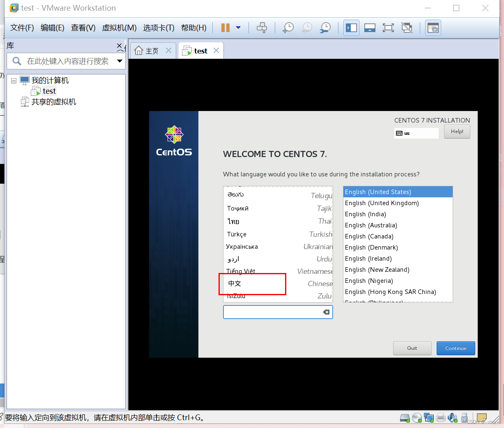Screen dimensions: 504x428
Task: Open the 编辑(E) menu
Action: tap(53, 28)
